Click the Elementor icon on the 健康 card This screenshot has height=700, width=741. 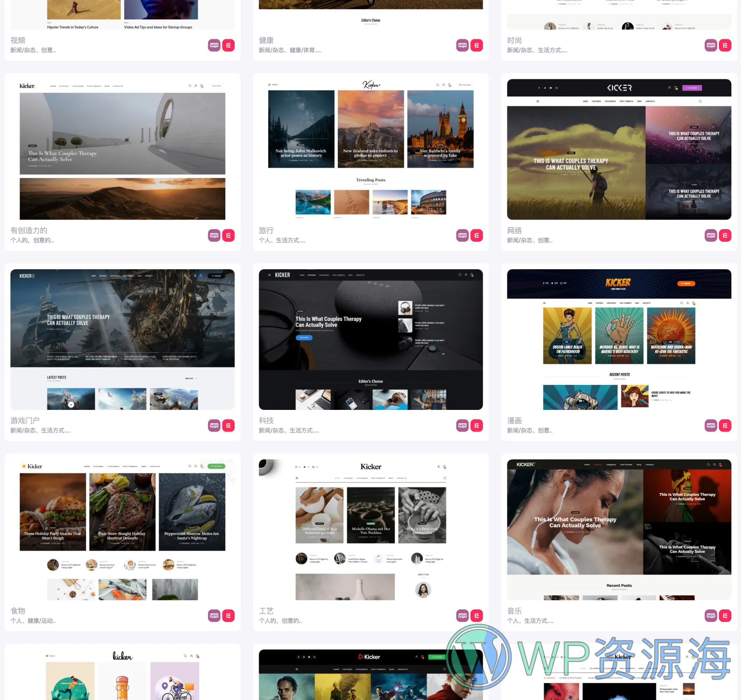point(476,45)
